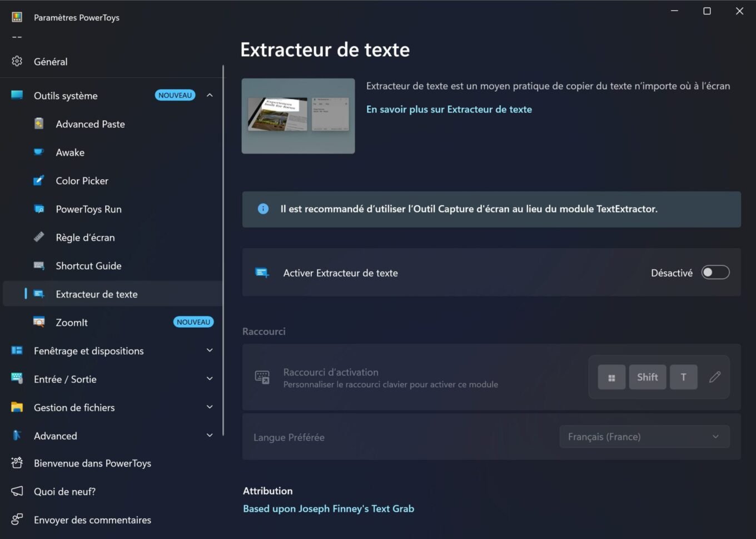756x539 pixels.
Task: Click the blue info icon in recommendation banner
Action: 263,209
